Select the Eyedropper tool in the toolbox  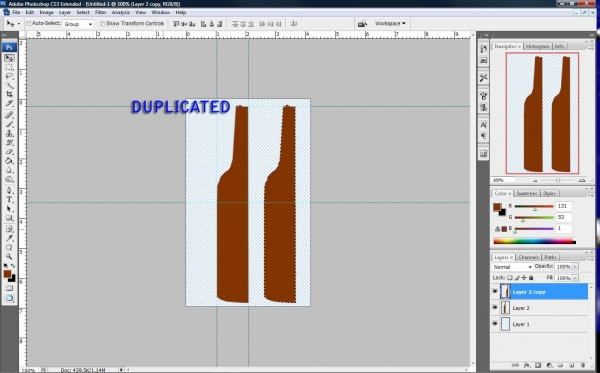10,238
